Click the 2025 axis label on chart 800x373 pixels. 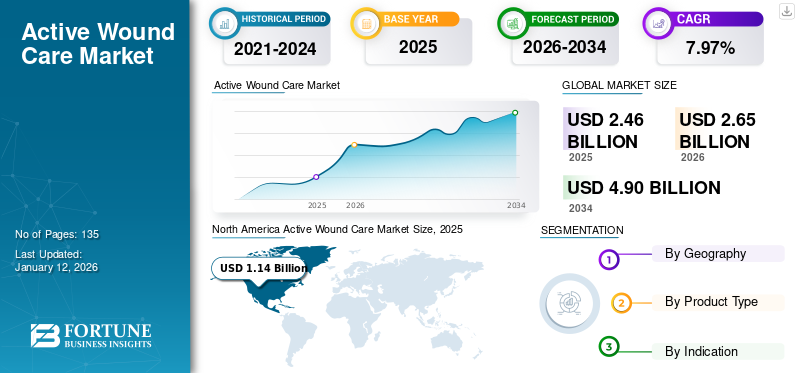317,205
